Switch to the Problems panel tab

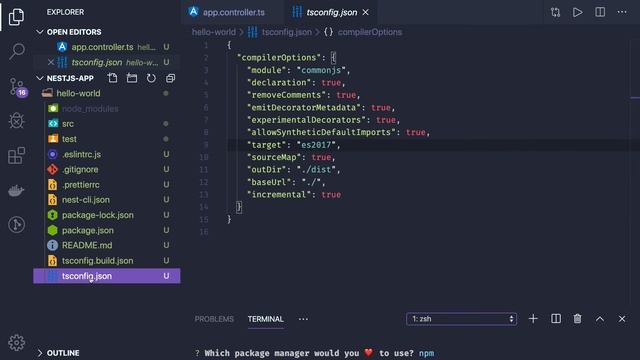pyautogui.click(x=214, y=319)
